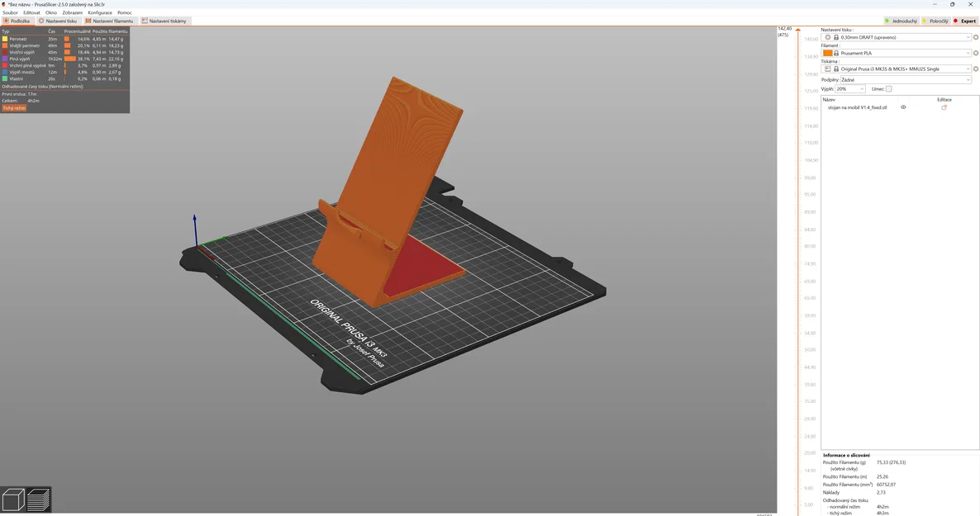Open the Soubor menu
This screenshot has height=516, width=980.
tap(10, 12)
